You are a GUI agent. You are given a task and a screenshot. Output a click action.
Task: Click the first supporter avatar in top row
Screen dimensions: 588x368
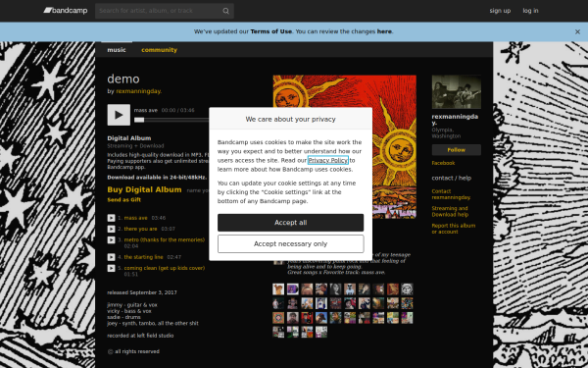pyautogui.click(x=278, y=289)
